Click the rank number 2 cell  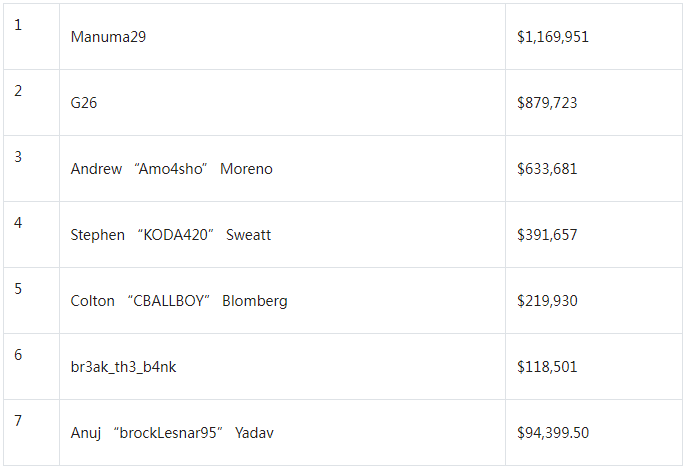(x=32, y=102)
